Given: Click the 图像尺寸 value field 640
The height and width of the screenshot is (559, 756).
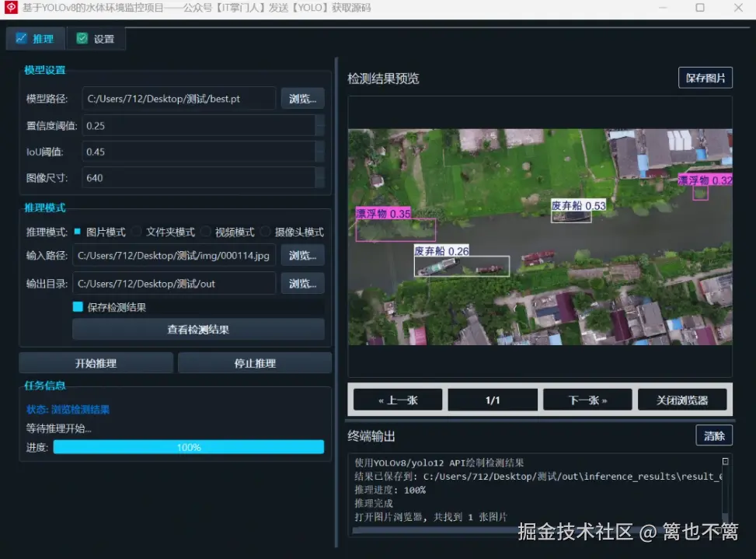Looking at the screenshot, I should click(199, 178).
